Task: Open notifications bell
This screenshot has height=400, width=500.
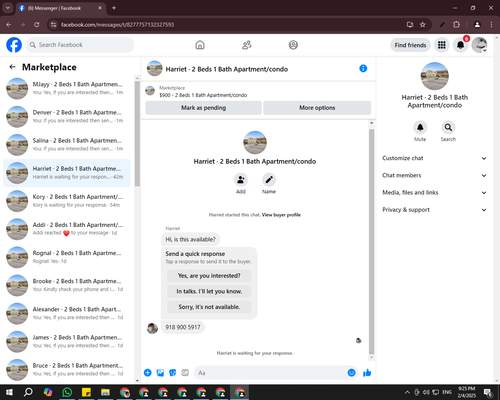Action: point(460,45)
